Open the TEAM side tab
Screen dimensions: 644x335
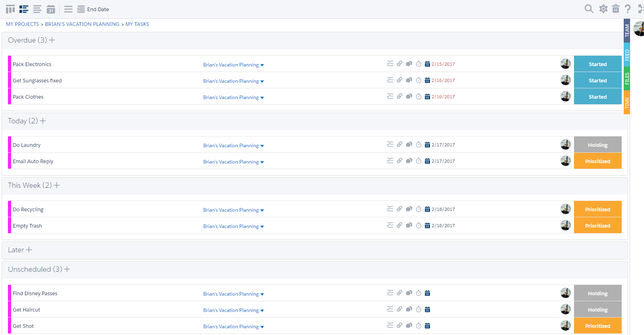pyautogui.click(x=627, y=31)
